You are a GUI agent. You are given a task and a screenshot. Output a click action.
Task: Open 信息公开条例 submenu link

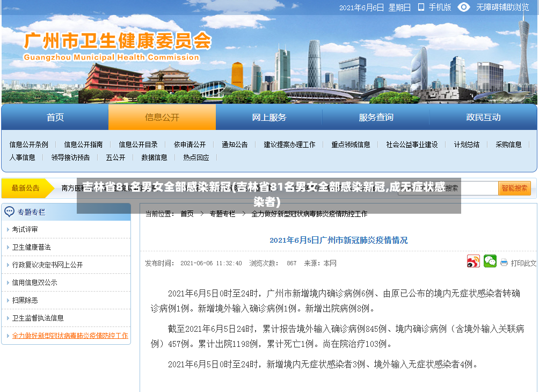(29, 144)
